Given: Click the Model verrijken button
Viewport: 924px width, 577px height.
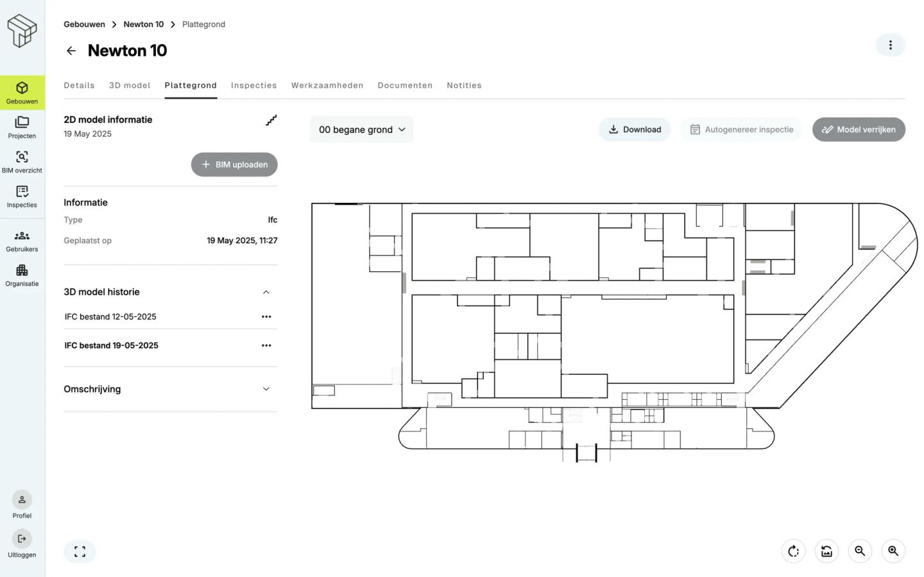Looking at the screenshot, I should click(859, 130).
